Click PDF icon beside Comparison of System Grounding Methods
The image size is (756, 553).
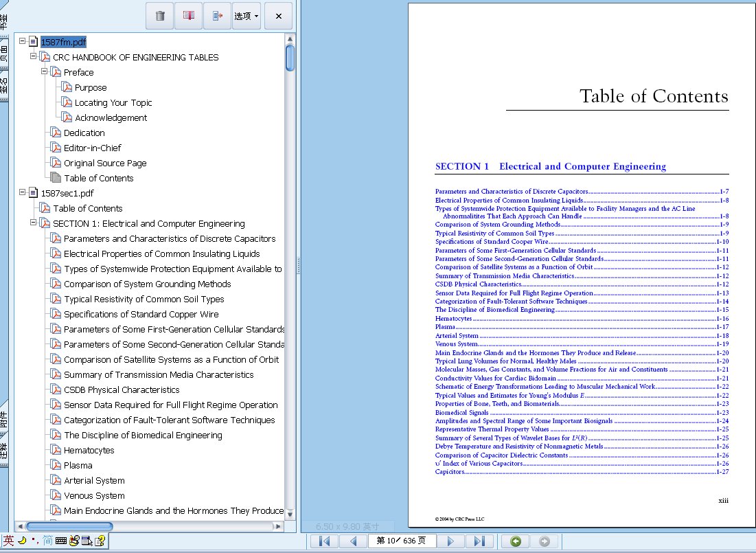tap(56, 283)
